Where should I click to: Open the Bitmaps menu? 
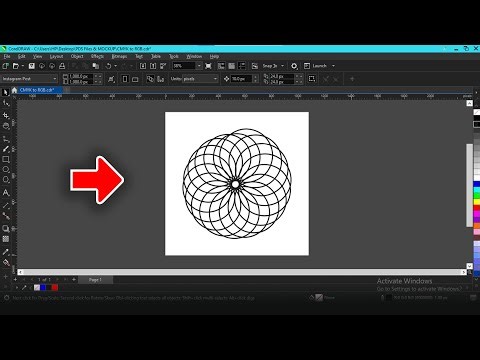point(119,56)
